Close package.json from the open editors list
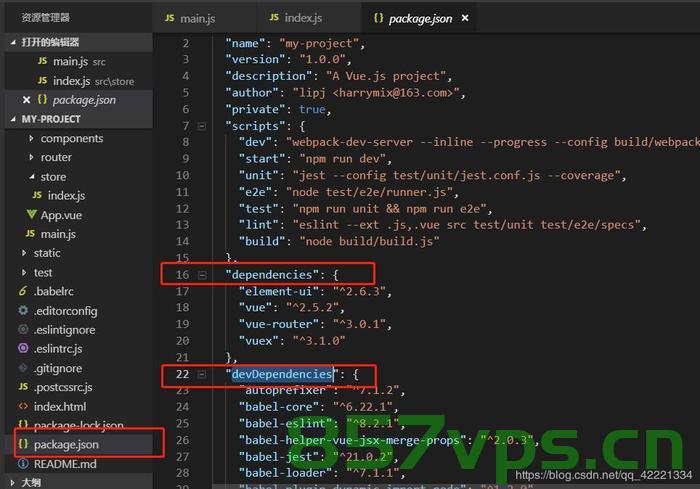The height and width of the screenshot is (489, 700). (x=26, y=100)
